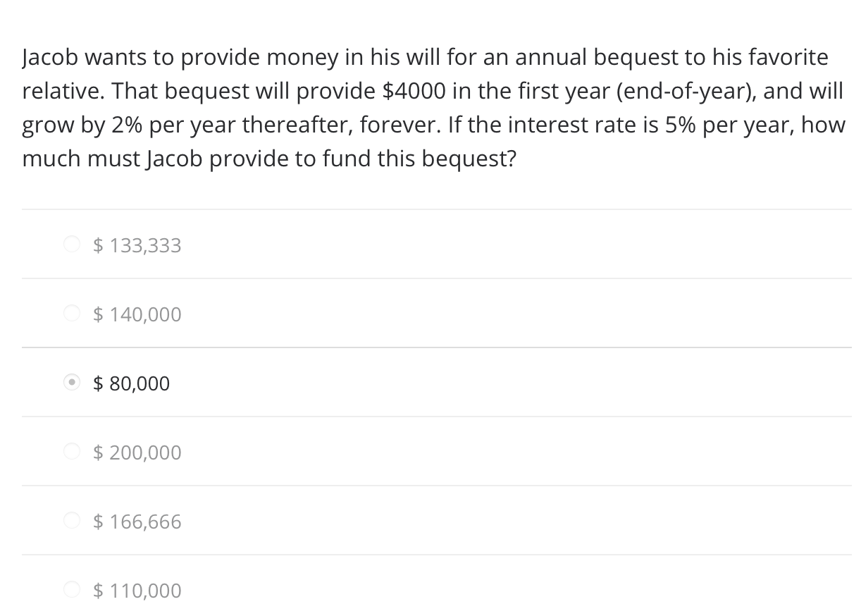Image resolution: width=861 pixels, height=616 pixels.
Task: Click the $140,000 answer row
Action: tap(433, 314)
